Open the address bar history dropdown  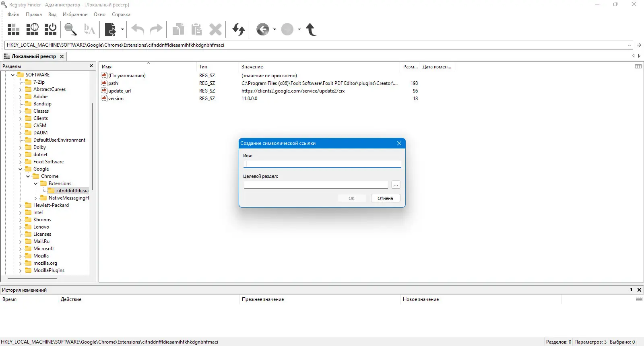pyautogui.click(x=630, y=45)
